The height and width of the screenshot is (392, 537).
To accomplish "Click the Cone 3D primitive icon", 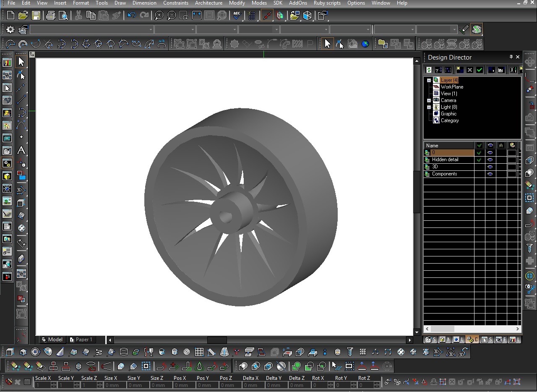I will coord(60,352).
